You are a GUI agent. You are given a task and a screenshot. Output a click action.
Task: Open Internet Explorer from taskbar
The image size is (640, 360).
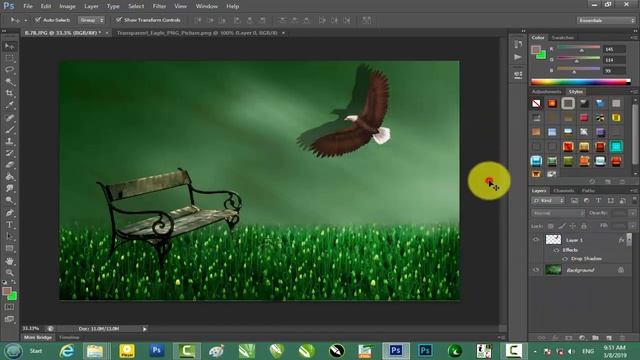67,351
